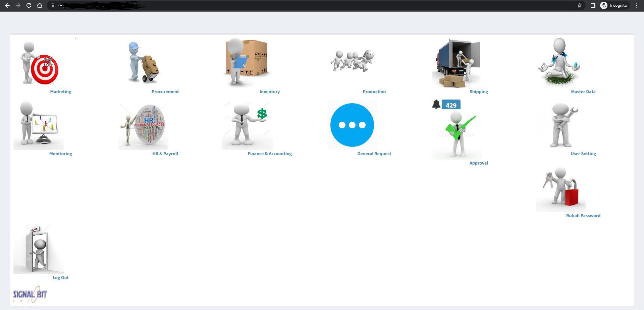Open the Chrome options menu

(637, 5)
